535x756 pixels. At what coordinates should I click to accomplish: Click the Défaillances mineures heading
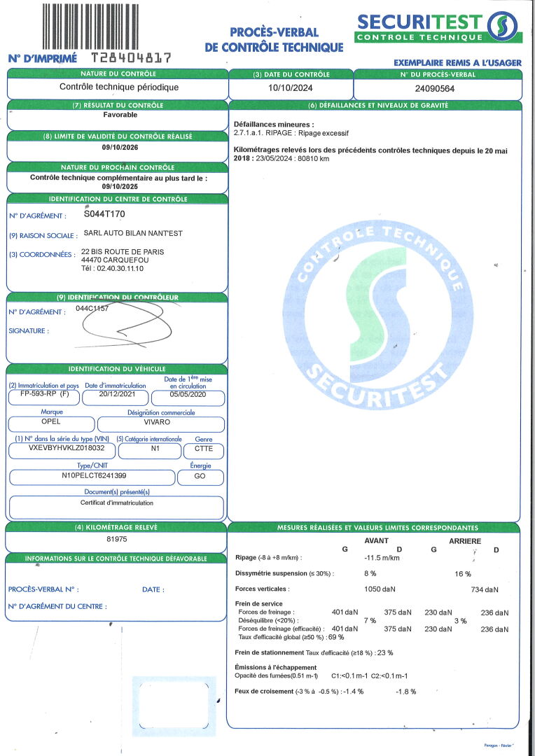click(x=274, y=125)
